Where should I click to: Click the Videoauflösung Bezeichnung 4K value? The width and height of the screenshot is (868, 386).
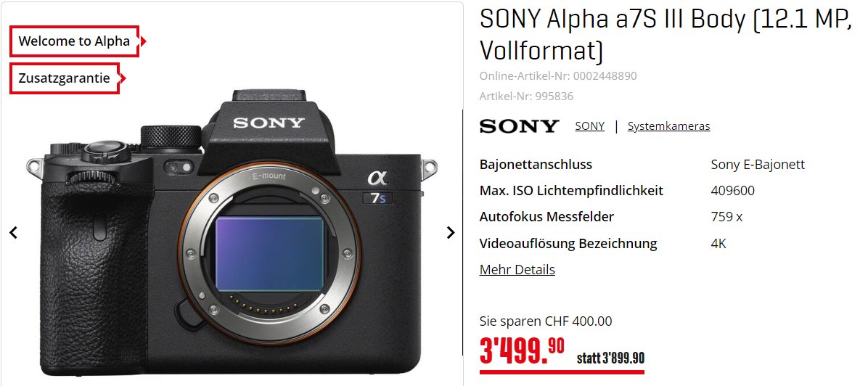tap(718, 244)
